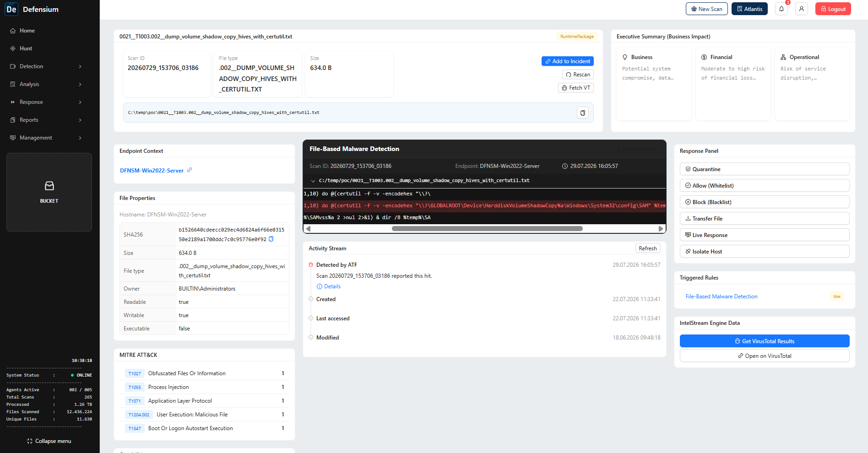Click the Financial dollar icon
The height and width of the screenshot is (453, 868).
704,57
